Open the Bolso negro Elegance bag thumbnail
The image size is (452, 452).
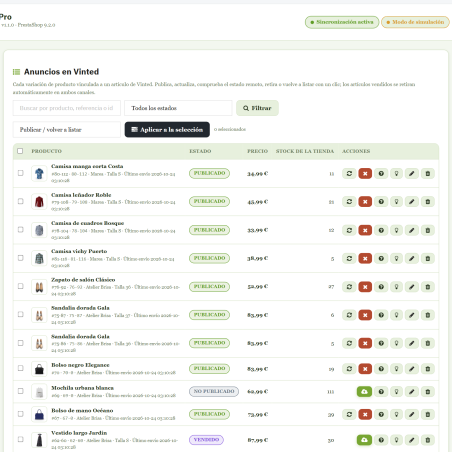(x=39, y=369)
